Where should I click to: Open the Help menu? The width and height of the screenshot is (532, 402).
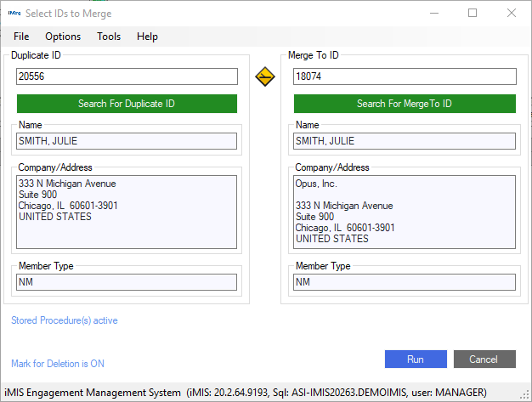pyautogui.click(x=147, y=37)
